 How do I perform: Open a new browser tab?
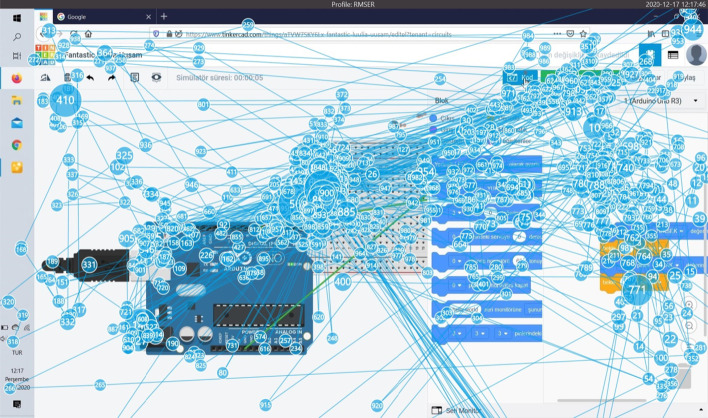pos(164,17)
